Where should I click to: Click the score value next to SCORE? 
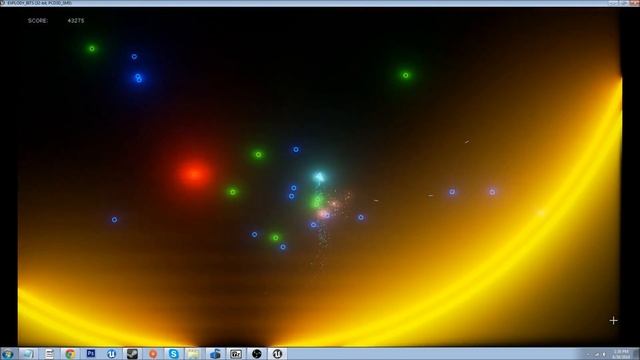point(76,20)
